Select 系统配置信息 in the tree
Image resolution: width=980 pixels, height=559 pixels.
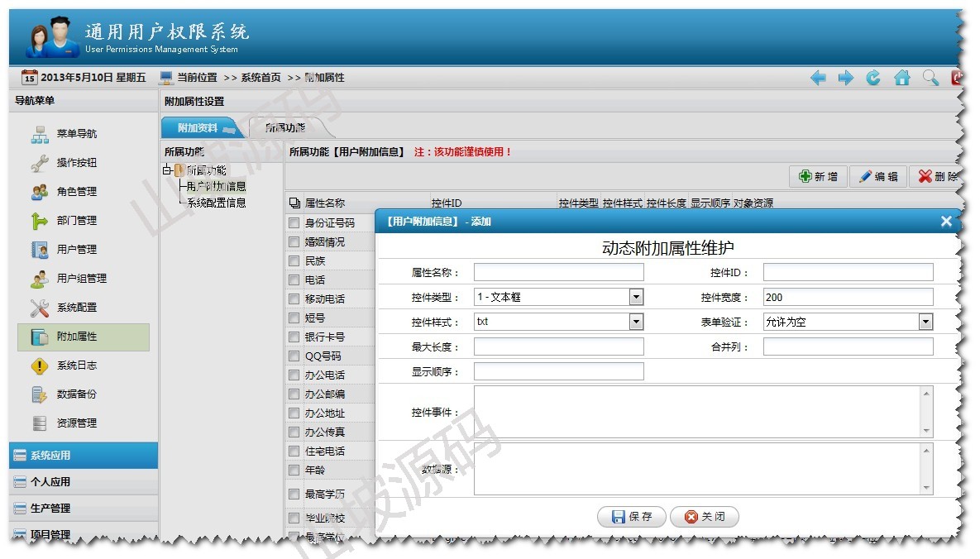click(x=216, y=203)
